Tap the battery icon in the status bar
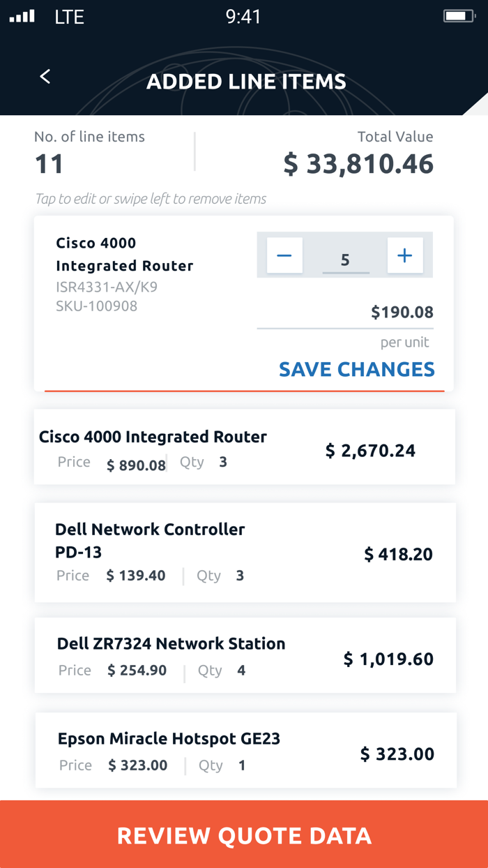This screenshot has width=488, height=868. [x=459, y=16]
